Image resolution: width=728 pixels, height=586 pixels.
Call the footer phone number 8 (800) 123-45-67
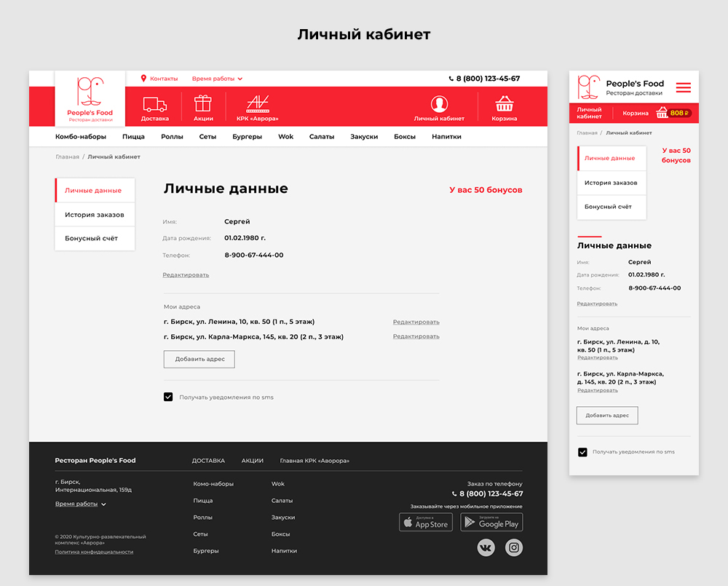[x=488, y=494]
